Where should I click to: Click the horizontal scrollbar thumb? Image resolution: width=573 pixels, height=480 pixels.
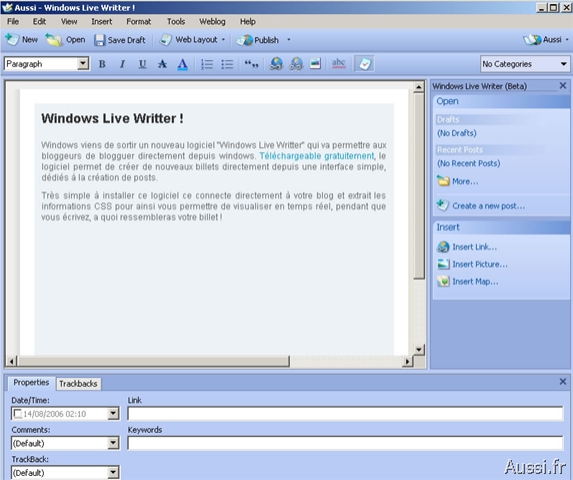(x=154, y=362)
